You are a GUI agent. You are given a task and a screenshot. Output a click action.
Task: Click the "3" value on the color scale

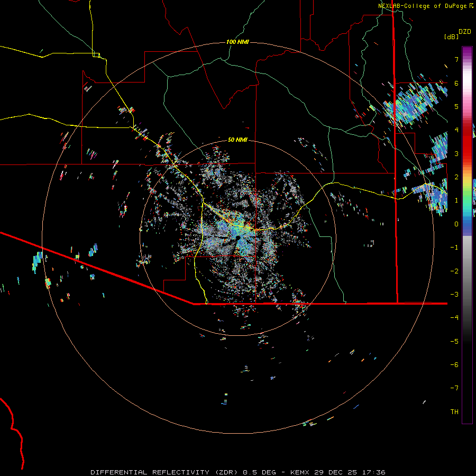(x=456, y=153)
